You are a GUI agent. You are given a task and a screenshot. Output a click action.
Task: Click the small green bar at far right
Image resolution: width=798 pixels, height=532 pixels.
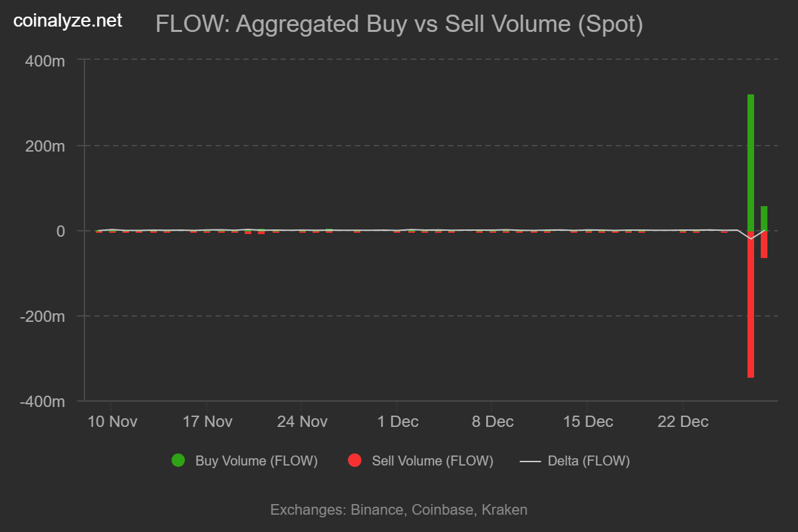coord(764,218)
